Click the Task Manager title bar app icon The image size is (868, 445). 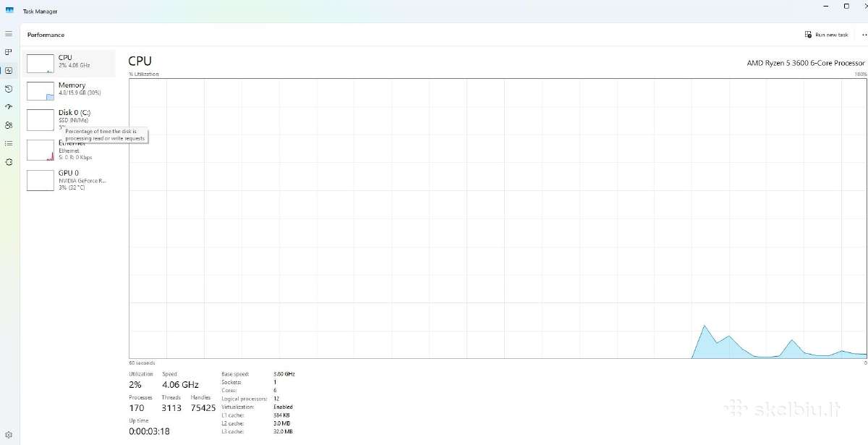9,12
